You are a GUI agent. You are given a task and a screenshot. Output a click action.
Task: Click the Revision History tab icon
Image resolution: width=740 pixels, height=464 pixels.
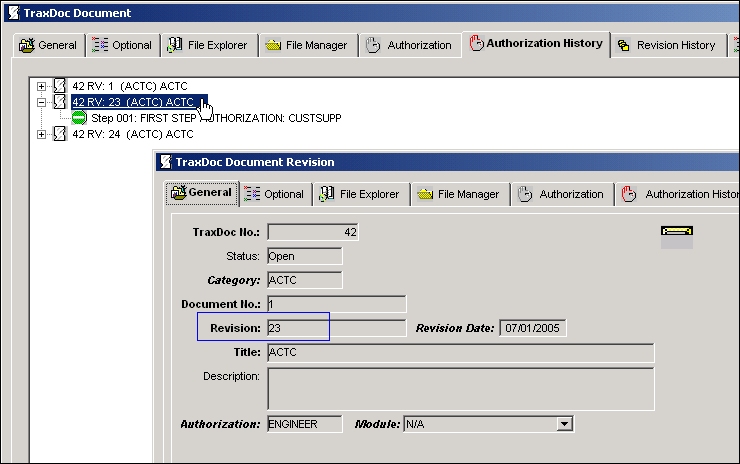[x=623, y=45]
